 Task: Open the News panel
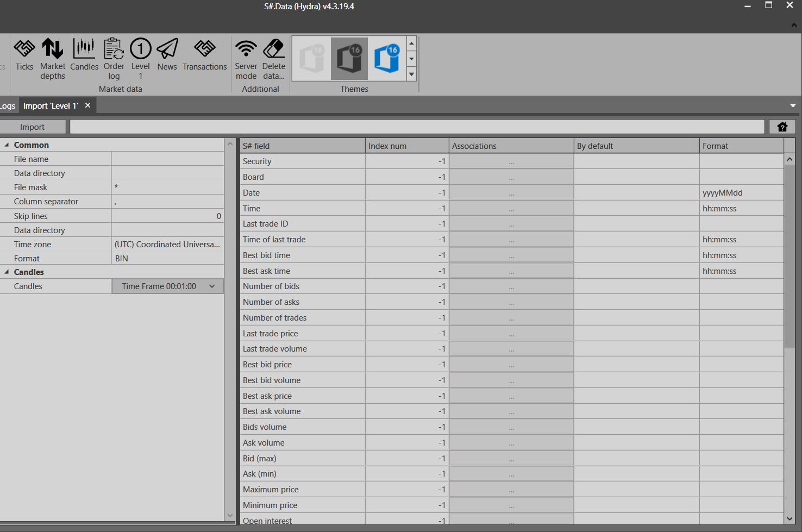167,55
